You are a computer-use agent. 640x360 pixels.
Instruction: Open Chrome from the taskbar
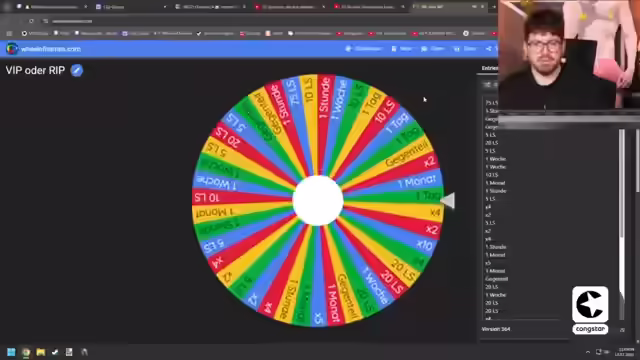click(x=26, y=352)
